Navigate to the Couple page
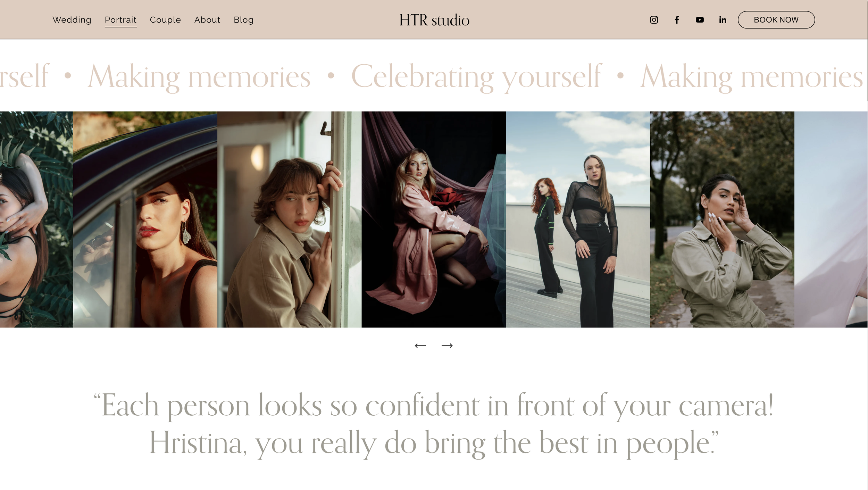Screen dimensions: 868x490 pos(165,20)
